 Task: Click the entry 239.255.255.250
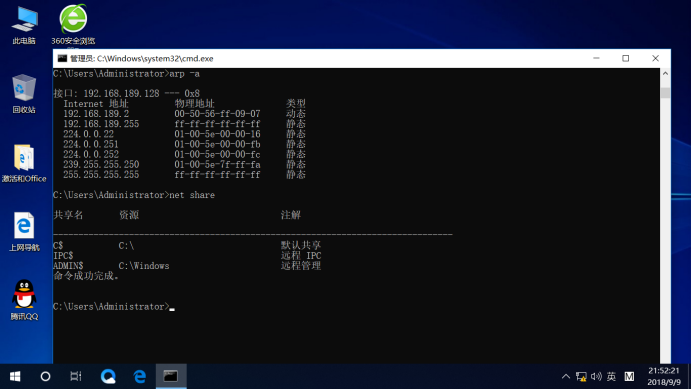(x=101, y=165)
